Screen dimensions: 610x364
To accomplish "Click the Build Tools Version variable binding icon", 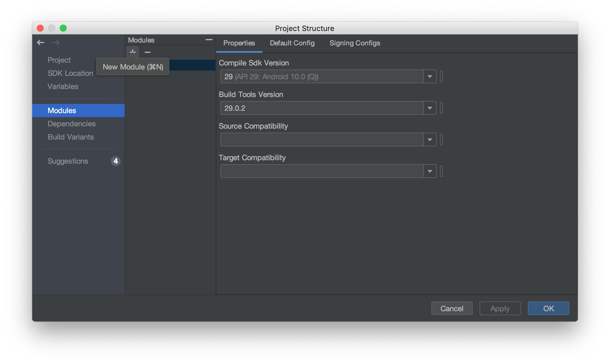I will (441, 108).
